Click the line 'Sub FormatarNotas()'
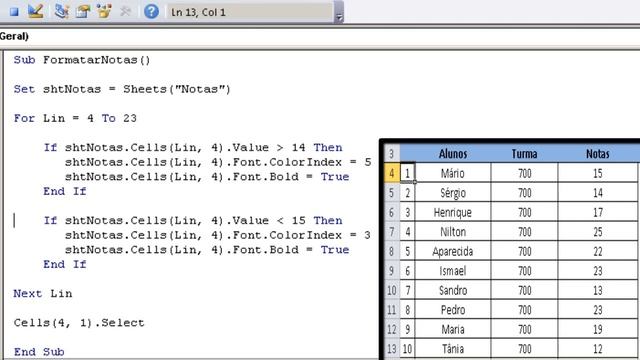640x360 pixels. click(x=82, y=60)
